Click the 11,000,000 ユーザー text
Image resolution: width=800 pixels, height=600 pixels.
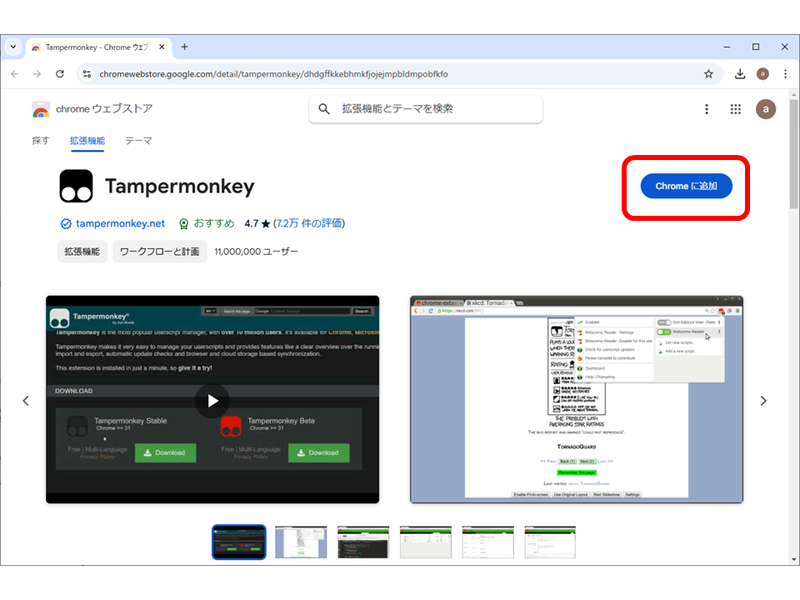click(256, 252)
